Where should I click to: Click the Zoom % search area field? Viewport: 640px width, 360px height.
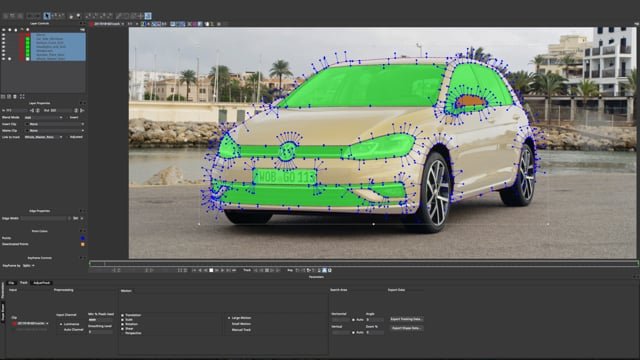click(375, 333)
